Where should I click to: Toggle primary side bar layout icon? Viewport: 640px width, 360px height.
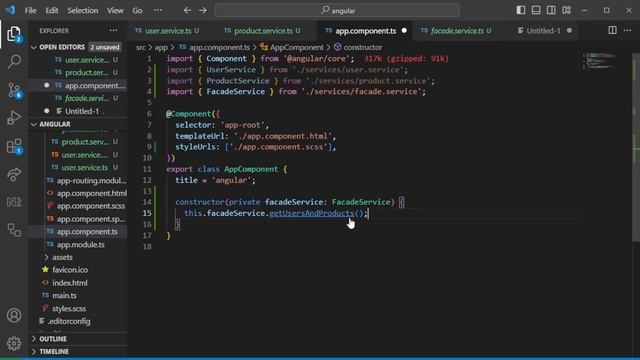point(521,10)
